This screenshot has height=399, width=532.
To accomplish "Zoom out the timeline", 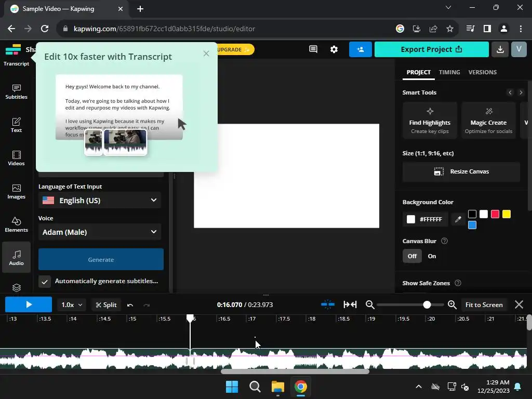I will coord(370,304).
